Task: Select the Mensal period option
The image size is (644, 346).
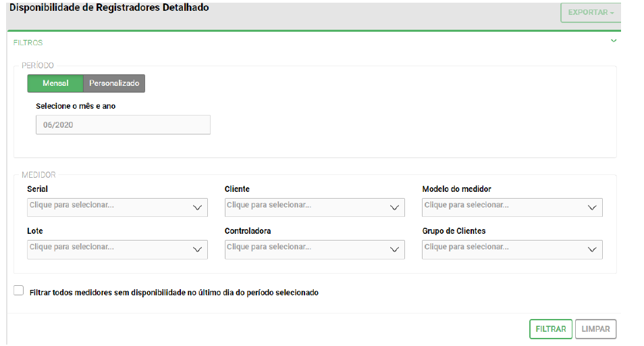Action: [55, 83]
